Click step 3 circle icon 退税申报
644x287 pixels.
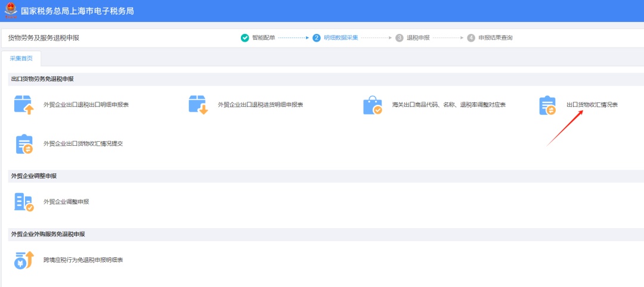coord(399,38)
